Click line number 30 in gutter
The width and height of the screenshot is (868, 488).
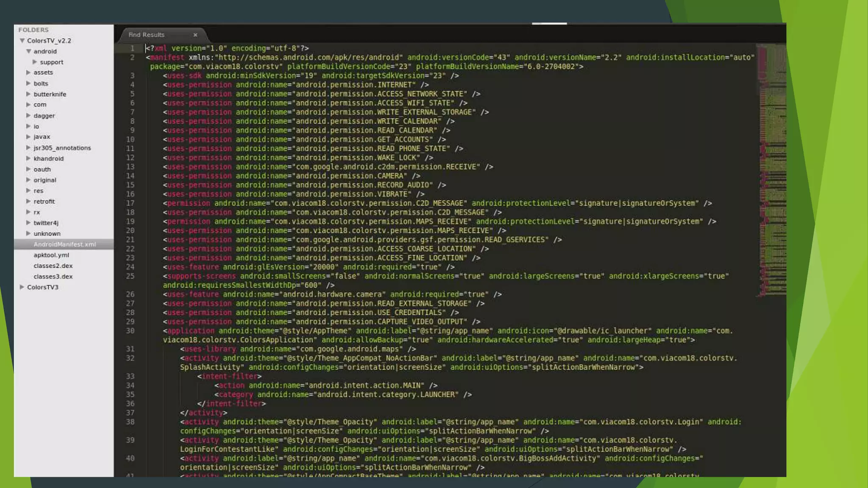coord(130,331)
